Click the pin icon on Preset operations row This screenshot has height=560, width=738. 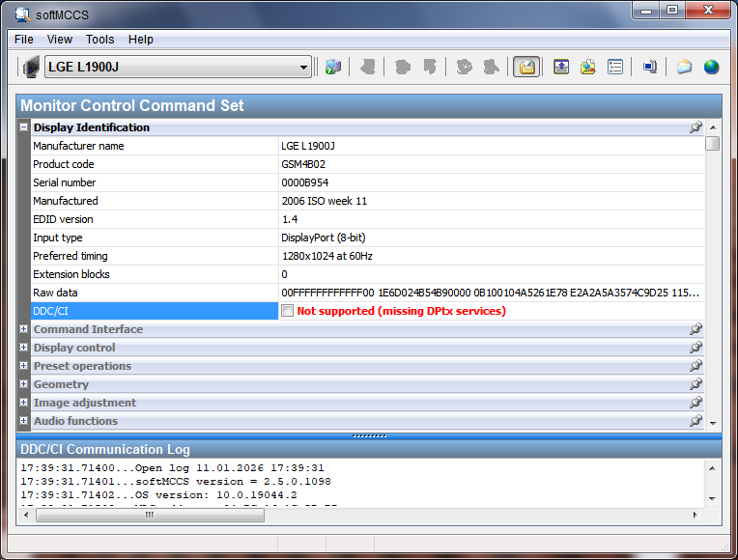tap(696, 366)
